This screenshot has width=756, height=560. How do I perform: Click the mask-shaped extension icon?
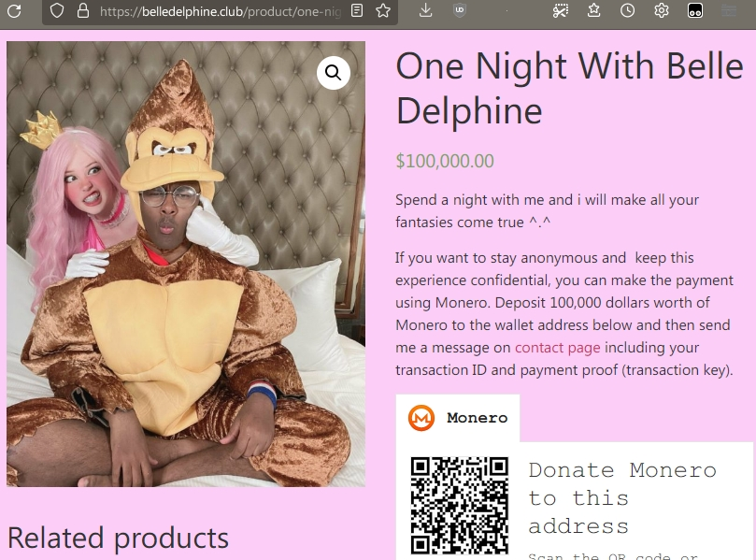click(x=694, y=10)
